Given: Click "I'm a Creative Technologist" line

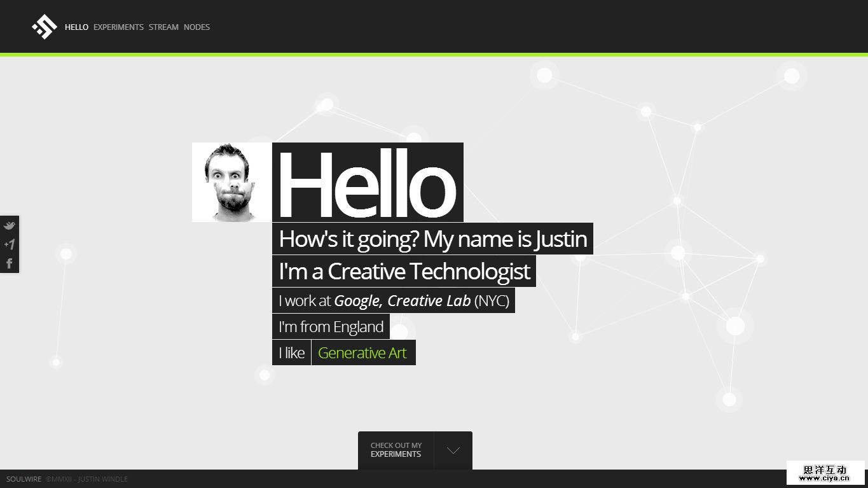Looking at the screenshot, I should (x=404, y=271).
